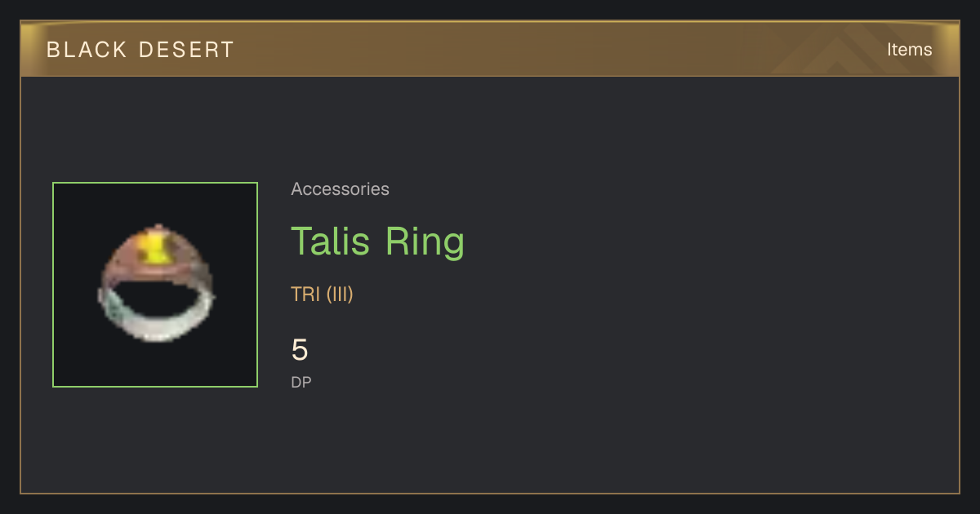Click the DP value number 5
Screen dimensions: 980x514
coord(300,350)
